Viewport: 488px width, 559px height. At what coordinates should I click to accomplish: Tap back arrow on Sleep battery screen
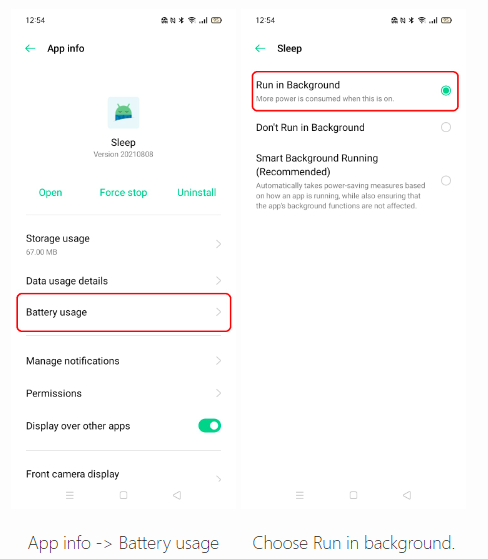click(x=260, y=48)
